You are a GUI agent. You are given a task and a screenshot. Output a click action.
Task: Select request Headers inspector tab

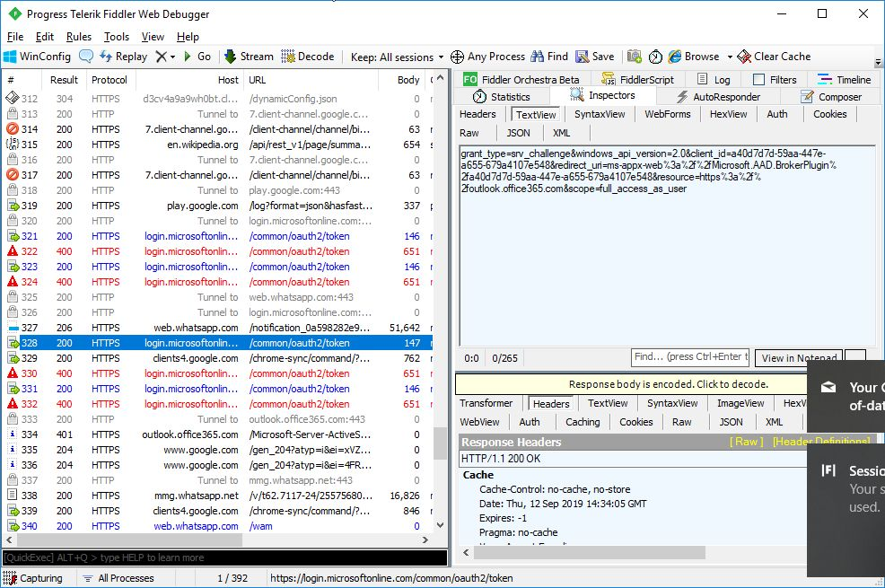[x=478, y=114]
